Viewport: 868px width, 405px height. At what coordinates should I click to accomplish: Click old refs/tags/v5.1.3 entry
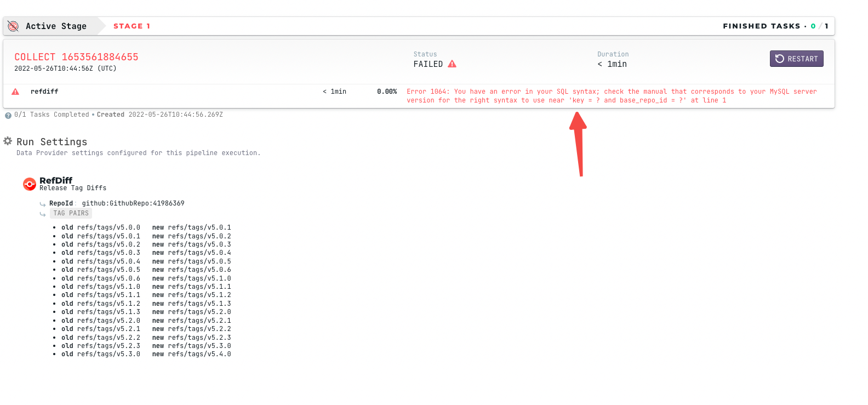tap(101, 312)
